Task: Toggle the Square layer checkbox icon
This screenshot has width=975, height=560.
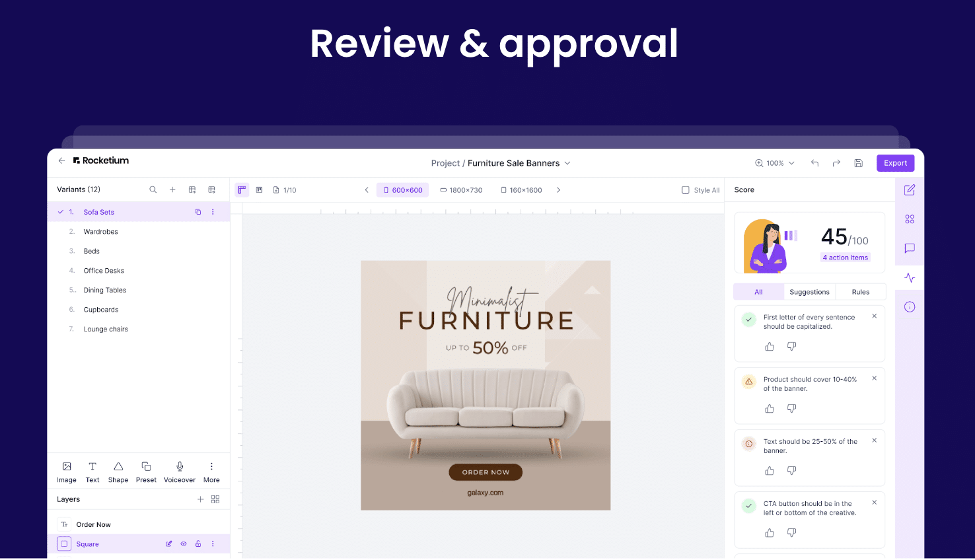Action: (x=64, y=544)
